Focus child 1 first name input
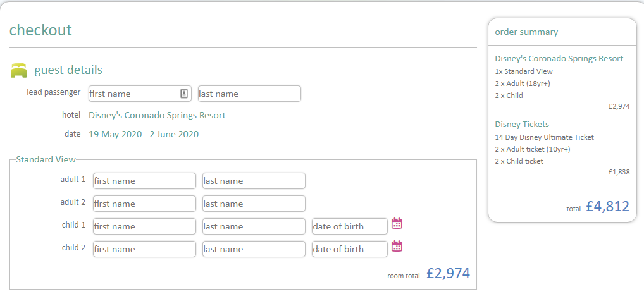 pyautogui.click(x=144, y=226)
